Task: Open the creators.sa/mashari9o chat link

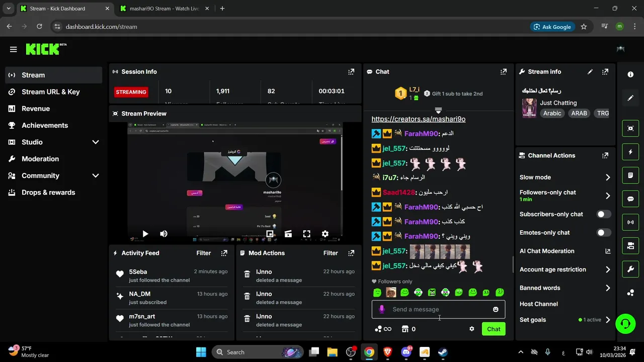Action: (x=419, y=119)
